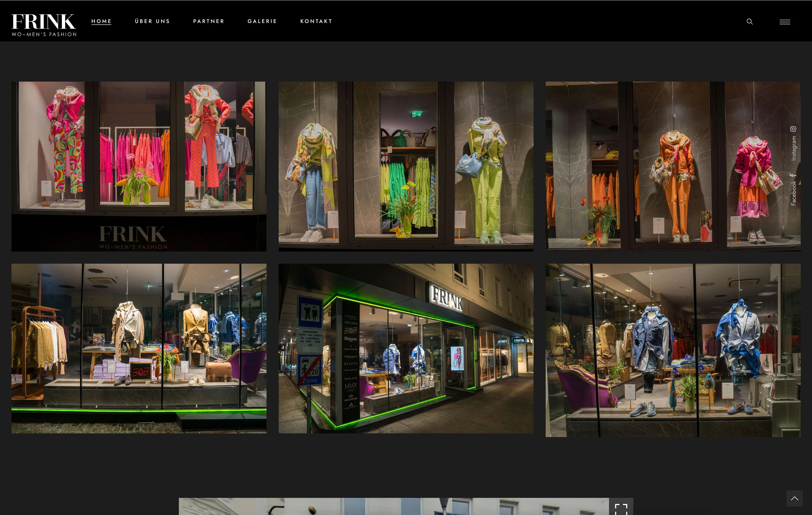Click the Instagram icon in sidebar
812x515 pixels.
coord(793,129)
